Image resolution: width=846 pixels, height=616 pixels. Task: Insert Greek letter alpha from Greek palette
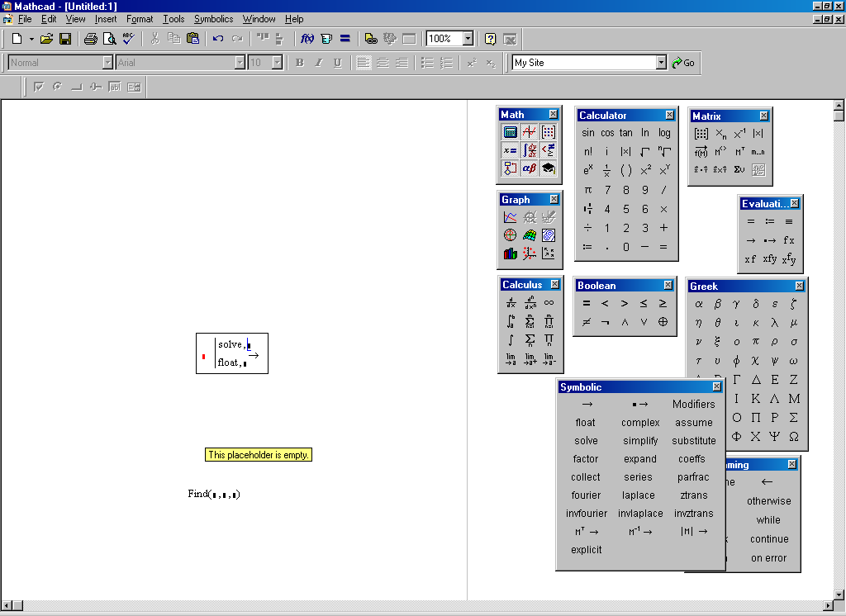pyautogui.click(x=699, y=304)
